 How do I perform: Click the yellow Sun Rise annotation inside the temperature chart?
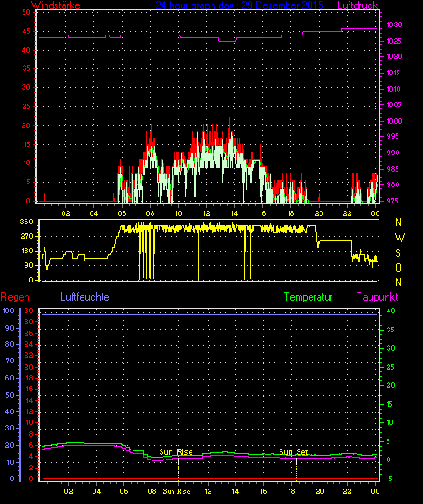176,452
